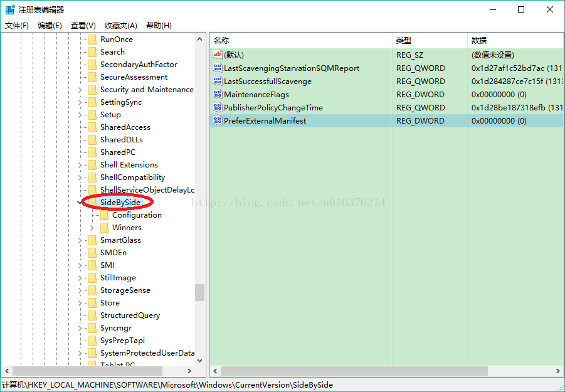Screen dimensions: 565x392
Task: Select the SideBySide key label
Action: tap(120, 203)
